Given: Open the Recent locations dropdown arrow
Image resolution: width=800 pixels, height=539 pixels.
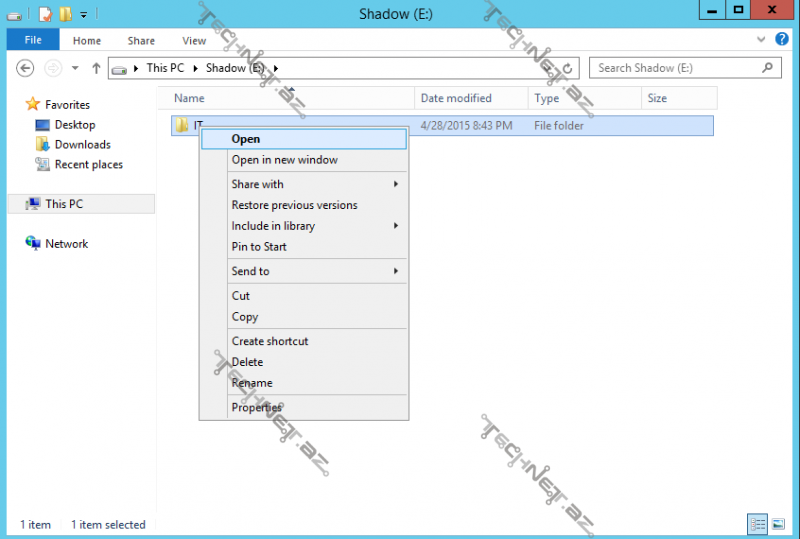Looking at the screenshot, I should coord(75,68).
